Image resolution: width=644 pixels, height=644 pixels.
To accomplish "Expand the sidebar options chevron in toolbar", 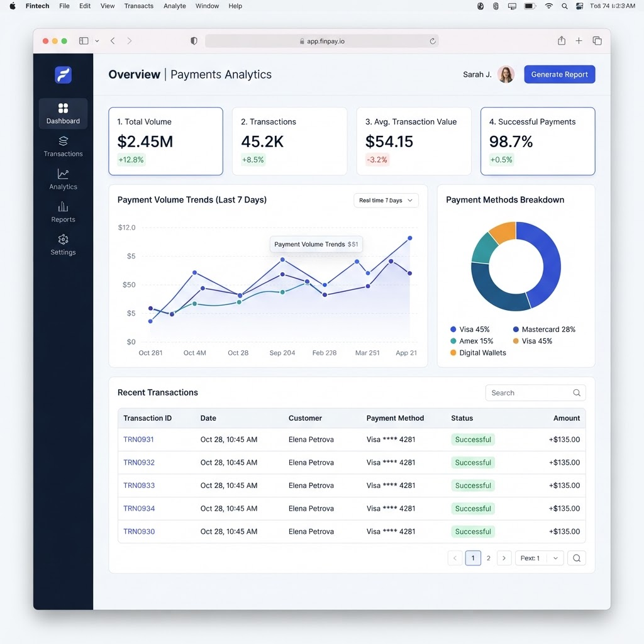I will coord(97,41).
